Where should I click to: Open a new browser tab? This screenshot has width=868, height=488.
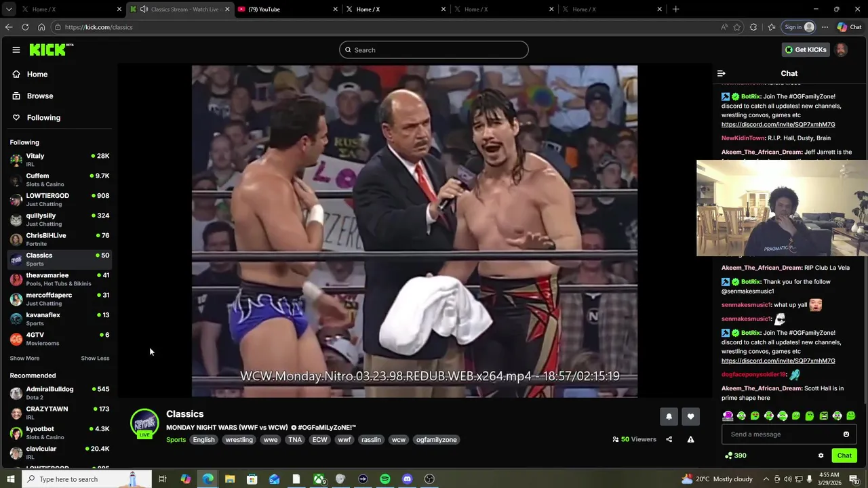pos(675,9)
